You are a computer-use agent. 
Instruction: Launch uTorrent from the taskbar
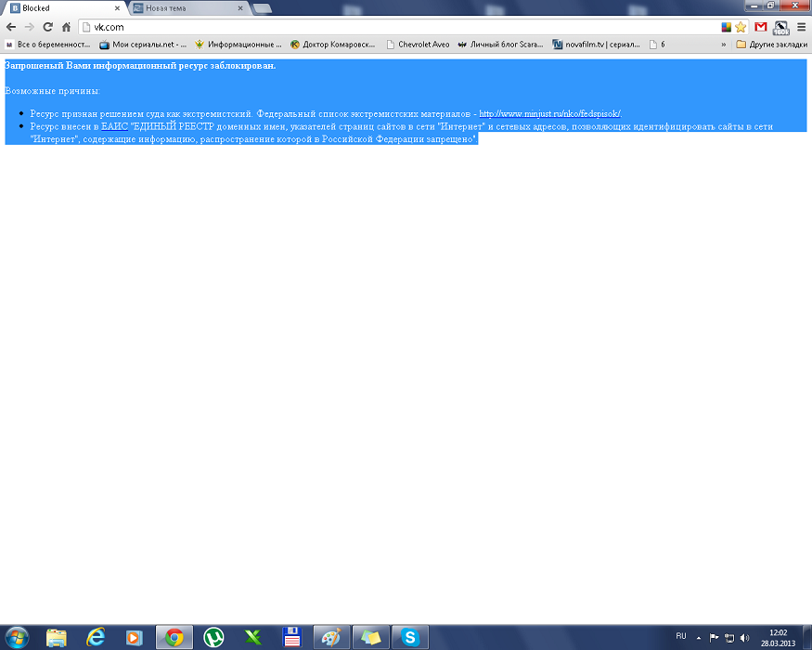click(213, 637)
